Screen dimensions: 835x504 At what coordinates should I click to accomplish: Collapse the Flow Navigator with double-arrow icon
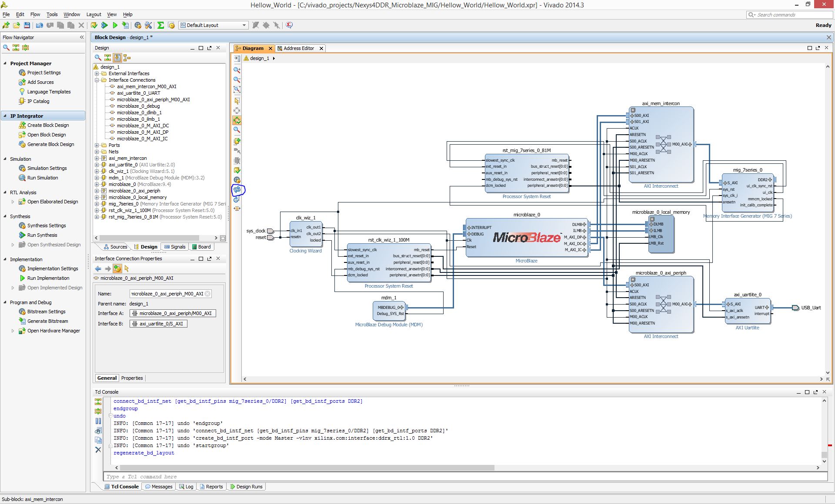(82, 37)
